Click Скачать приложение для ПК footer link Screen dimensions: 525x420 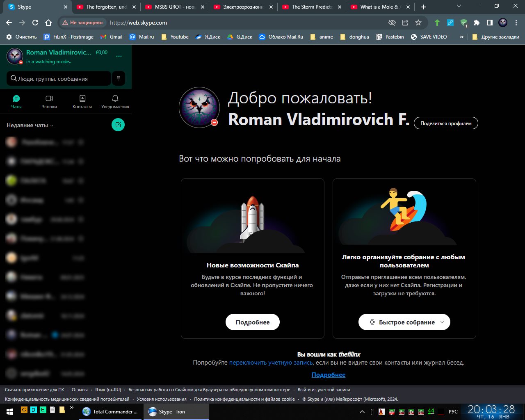click(34, 390)
